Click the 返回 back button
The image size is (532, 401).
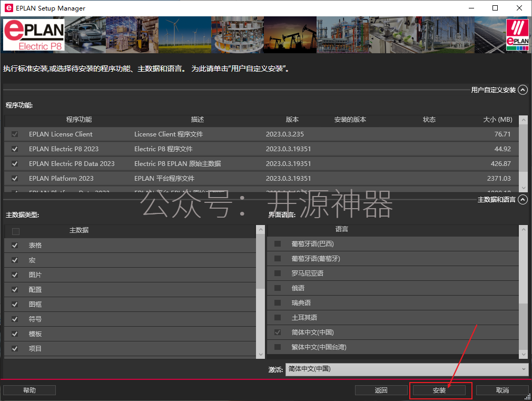coord(381,390)
